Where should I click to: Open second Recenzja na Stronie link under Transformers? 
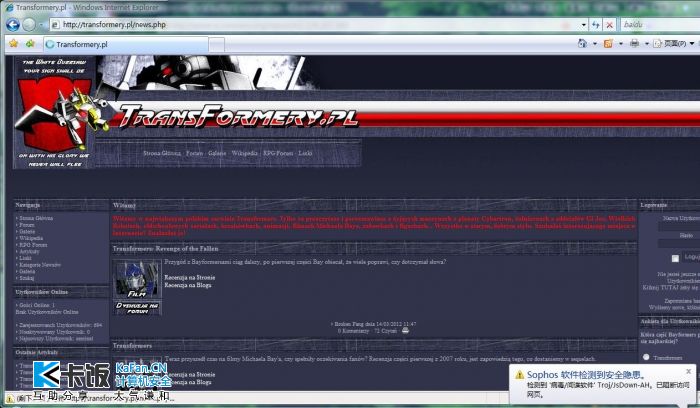(x=190, y=375)
